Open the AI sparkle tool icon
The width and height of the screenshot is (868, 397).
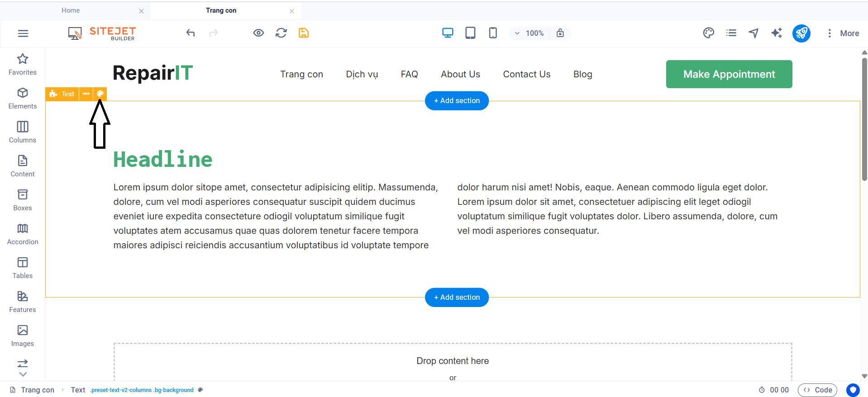(777, 33)
